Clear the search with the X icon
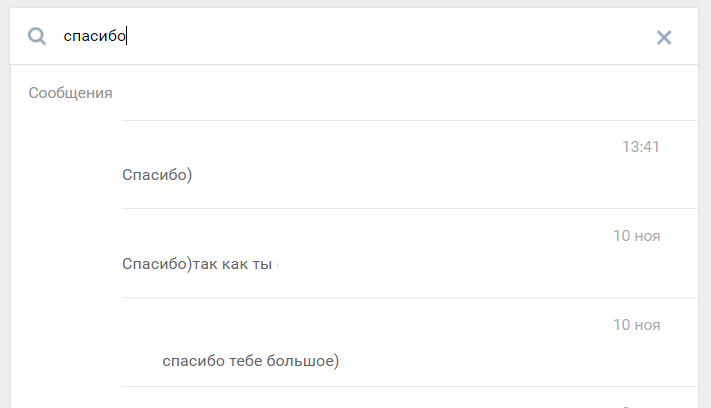Image resolution: width=711 pixels, height=408 pixels. 663,37
